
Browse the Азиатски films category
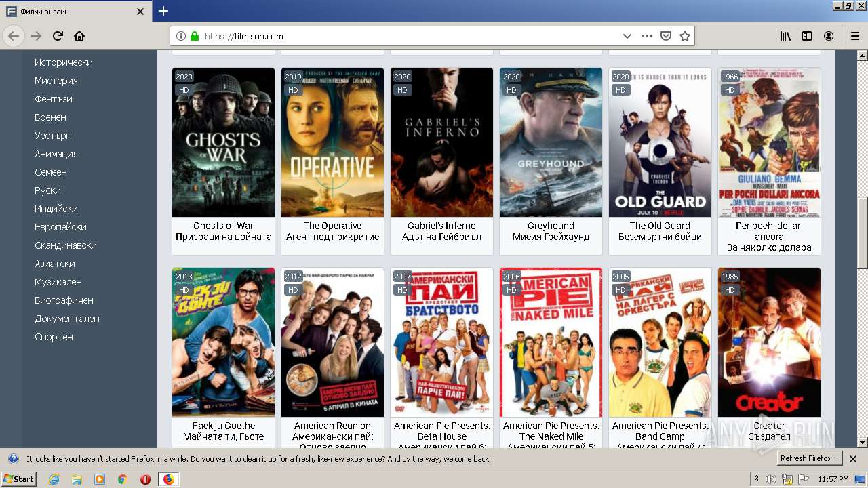pyautogui.click(x=55, y=264)
